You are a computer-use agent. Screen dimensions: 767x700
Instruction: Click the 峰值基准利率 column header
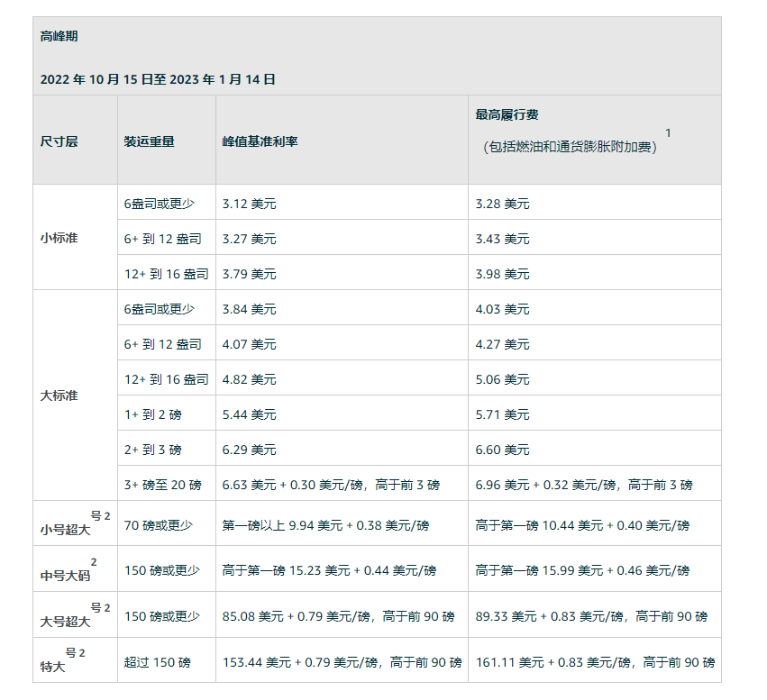[x=260, y=141]
